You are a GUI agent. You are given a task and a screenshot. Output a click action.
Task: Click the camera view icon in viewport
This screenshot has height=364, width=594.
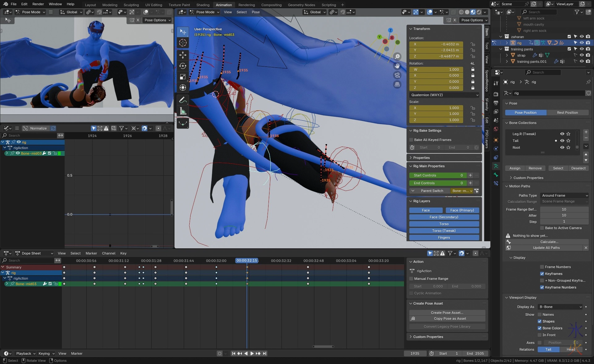(x=397, y=75)
